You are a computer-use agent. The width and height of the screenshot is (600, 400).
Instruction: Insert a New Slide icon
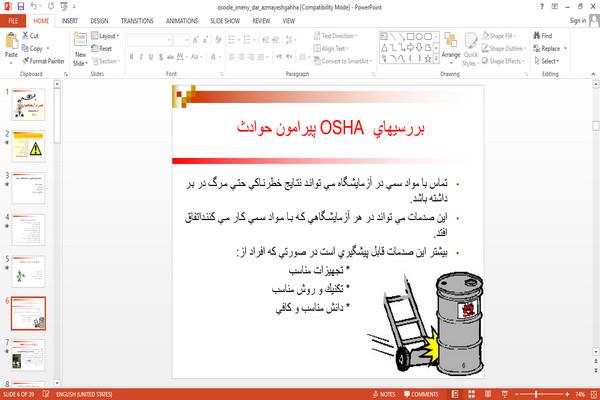pos(80,40)
